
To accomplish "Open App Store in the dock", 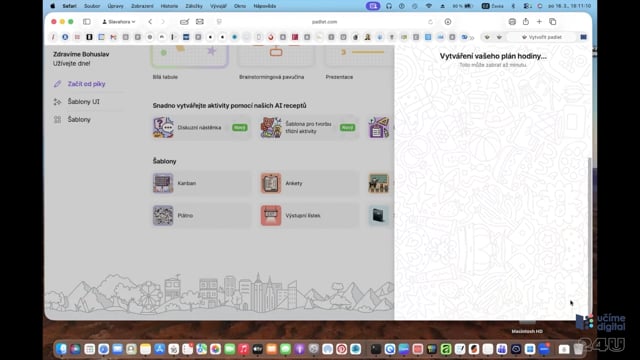I will pyautogui.click(x=159, y=349).
